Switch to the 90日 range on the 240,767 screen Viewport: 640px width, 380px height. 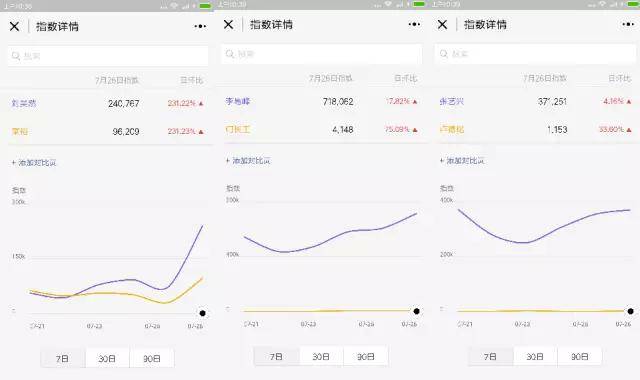point(152,358)
